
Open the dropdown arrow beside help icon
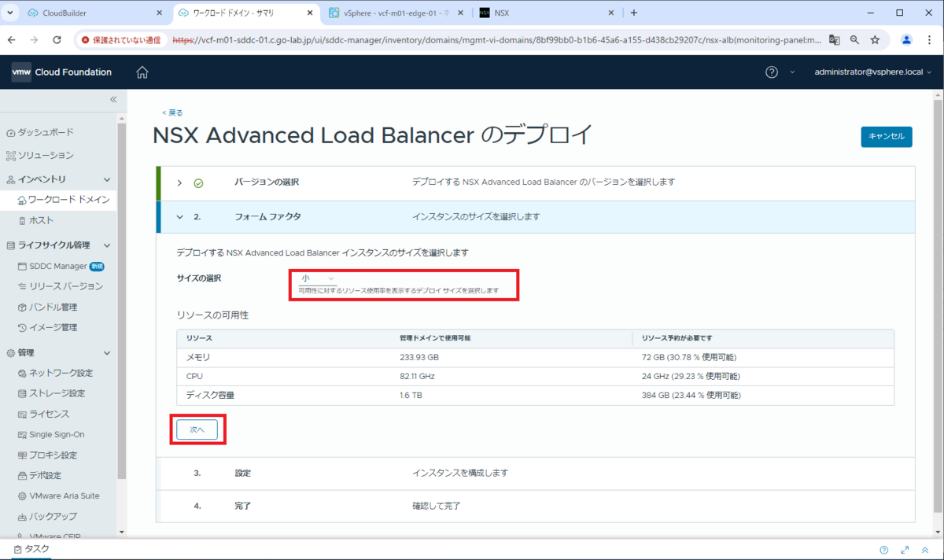792,72
